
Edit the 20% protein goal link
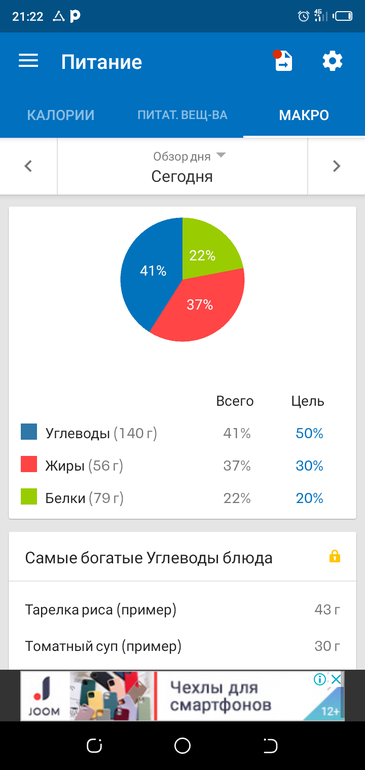[x=309, y=498]
